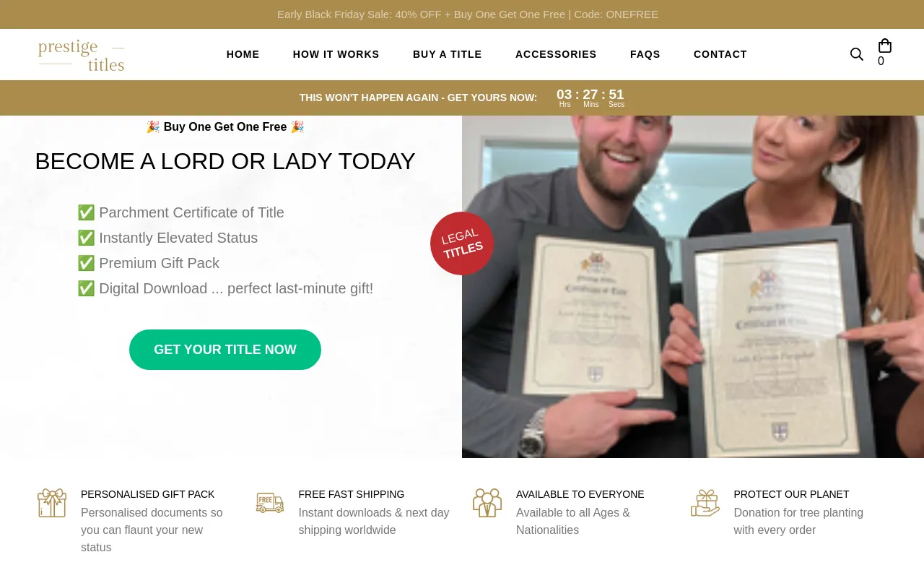Click the couple holding certificates photo
This screenshot has height=578, width=924.
[x=693, y=287]
